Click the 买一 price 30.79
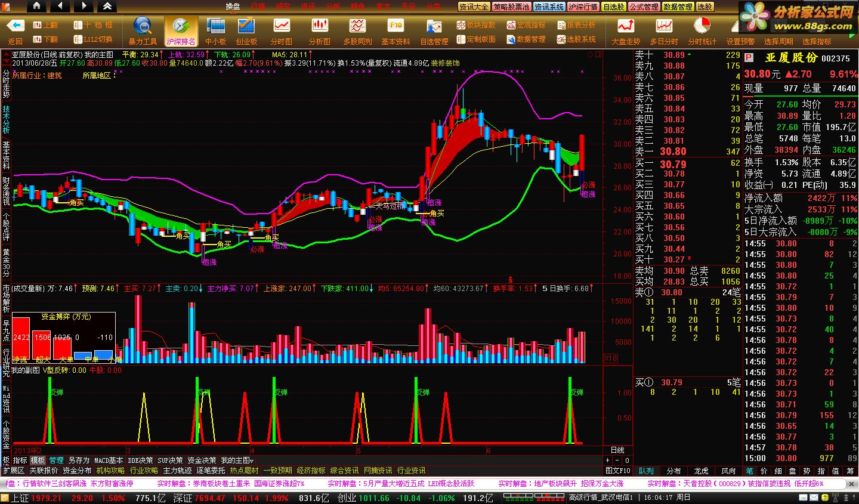 (x=673, y=164)
